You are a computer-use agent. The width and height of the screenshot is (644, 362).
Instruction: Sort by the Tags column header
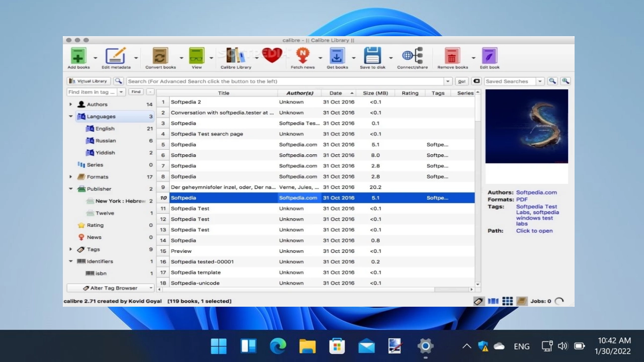coord(438,93)
